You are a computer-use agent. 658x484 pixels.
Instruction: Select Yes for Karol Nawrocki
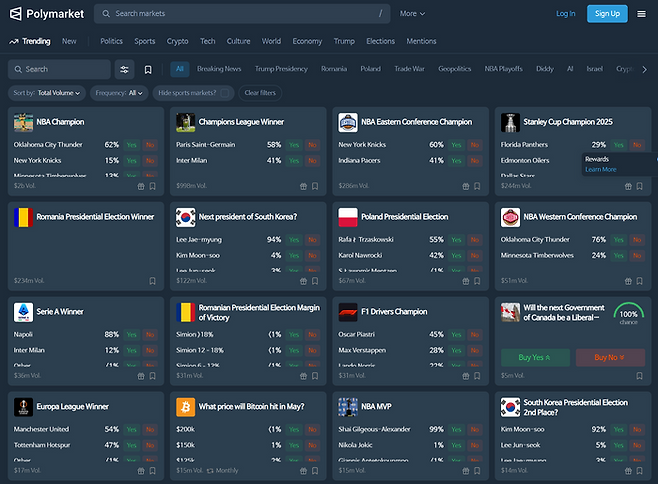(x=457, y=256)
